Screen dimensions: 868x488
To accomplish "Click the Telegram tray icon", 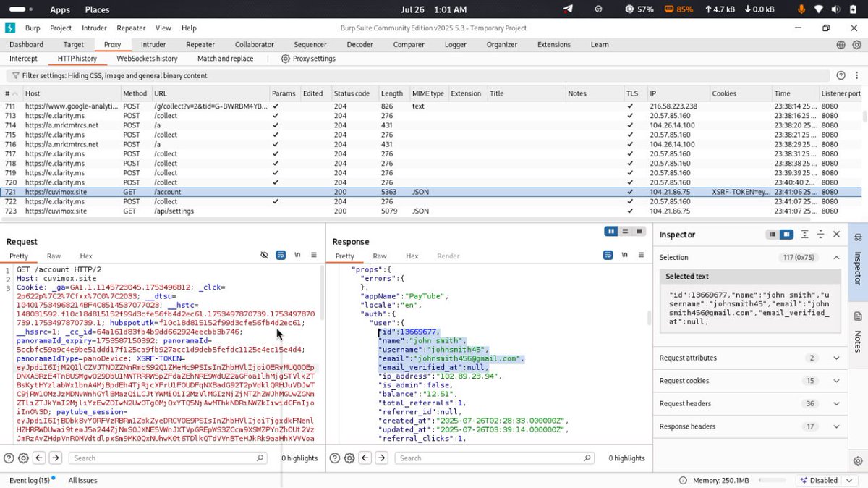I will click(x=568, y=9).
